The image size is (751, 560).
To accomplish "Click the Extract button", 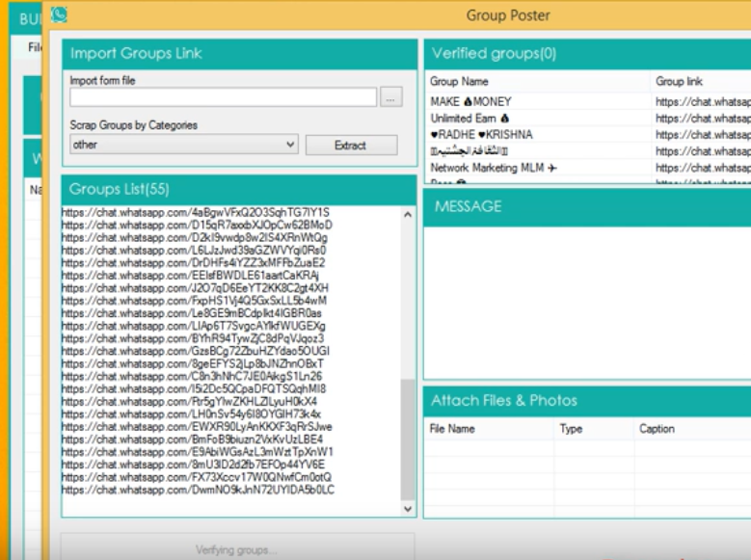I will coord(351,146).
